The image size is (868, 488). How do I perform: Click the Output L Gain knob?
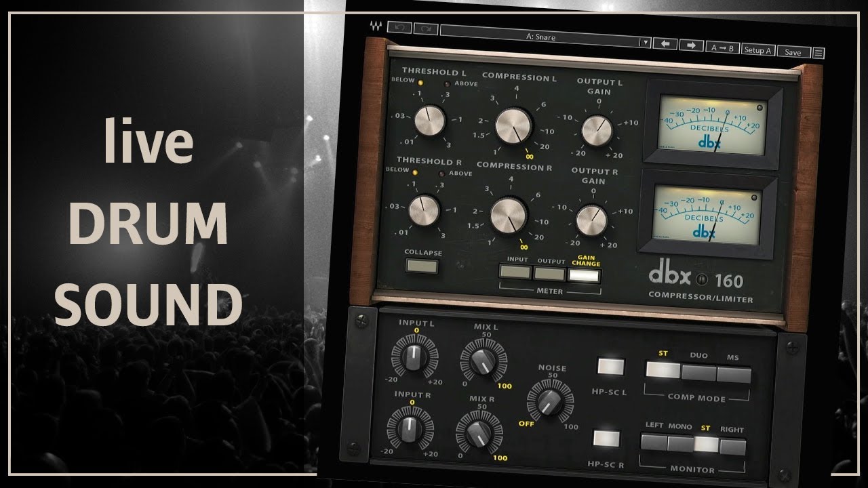pyautogui.click(x=597, y=130)
